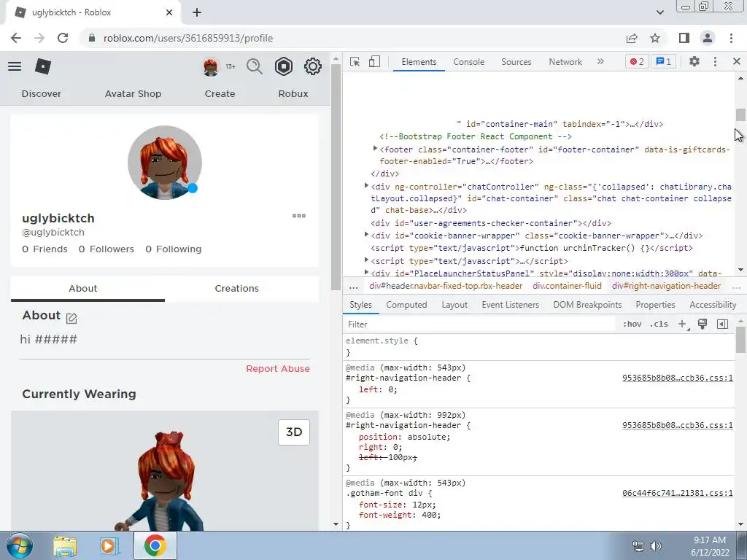747x560 pixels.
Task: Reload the Roblox page
Action: point(63,38)
